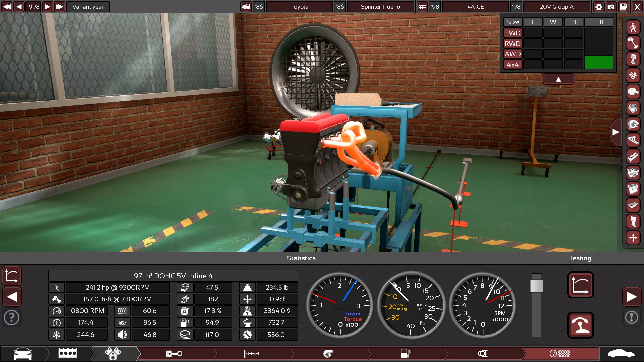644x362 pixels.
Task: Toggle turbocharger part visibility in sidebar
Action: pyautogui.click(x=633, y=124)
